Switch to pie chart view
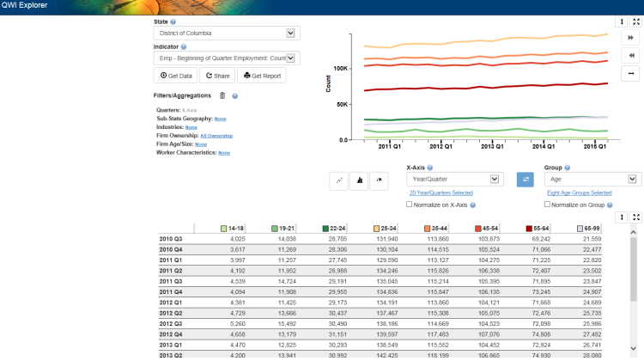Image resolution: width=644 pixels, height=361 pixels. (379, 180)
